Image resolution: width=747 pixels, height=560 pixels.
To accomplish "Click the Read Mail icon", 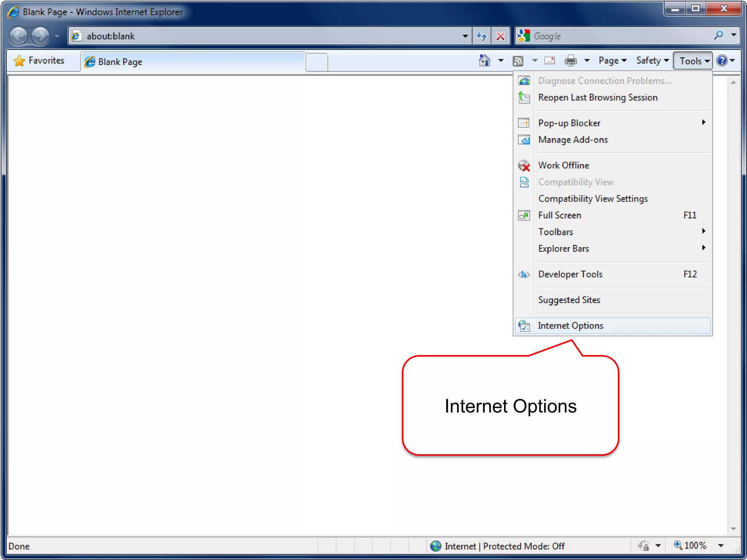I will [x=550, y=61].
